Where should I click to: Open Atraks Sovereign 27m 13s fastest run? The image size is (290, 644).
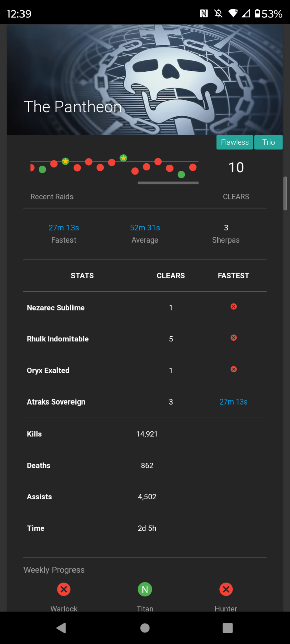coord(233,401)
